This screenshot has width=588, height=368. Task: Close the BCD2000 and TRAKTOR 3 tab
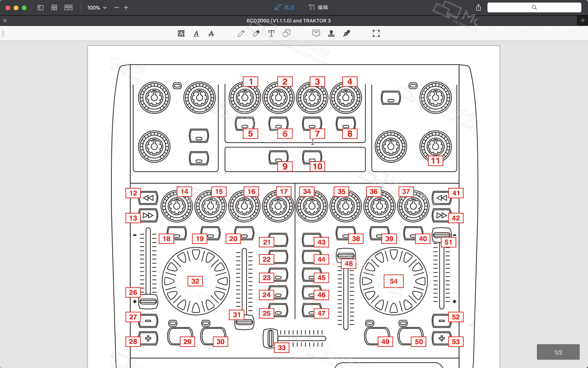coord(5,20)
